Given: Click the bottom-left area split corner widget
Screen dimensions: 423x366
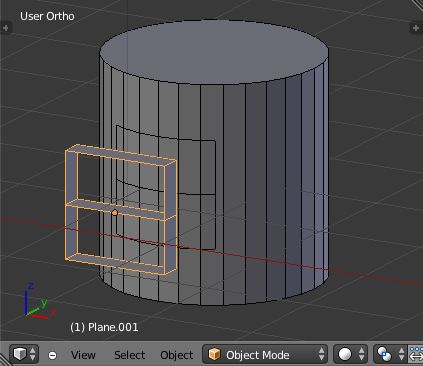Looking at the screenshot, I should click(x=5, y=360).
